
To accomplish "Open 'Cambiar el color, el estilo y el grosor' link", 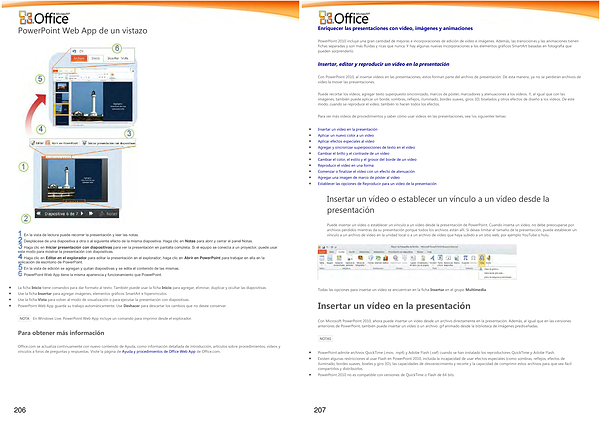I will (367, 160).
